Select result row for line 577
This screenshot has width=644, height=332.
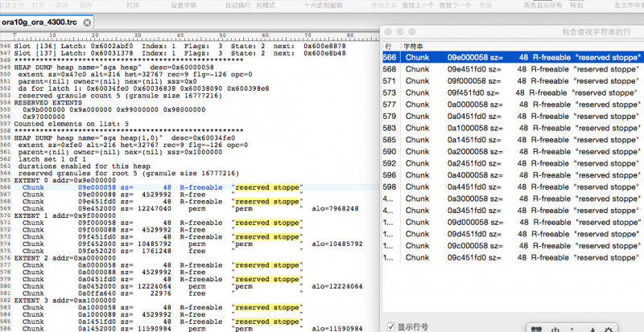[514, 105]
